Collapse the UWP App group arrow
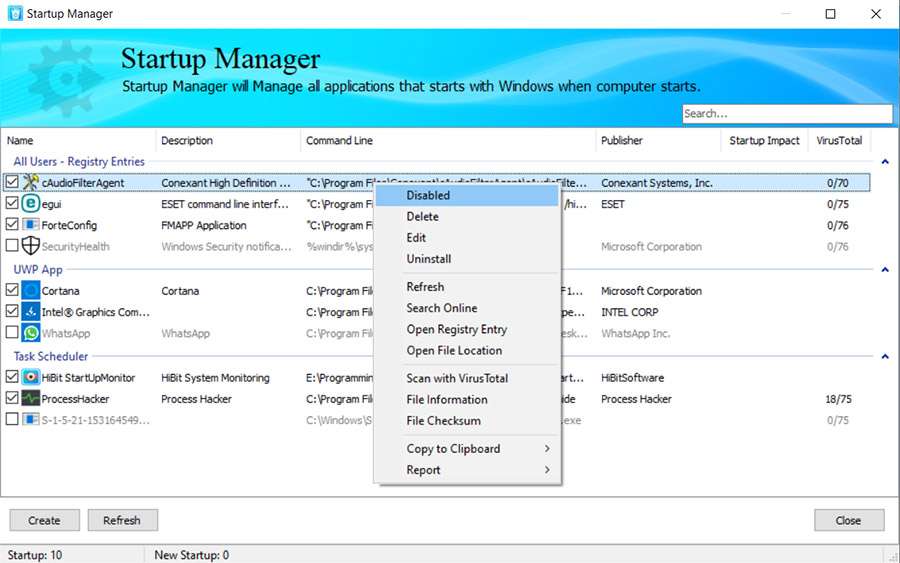 pos(884,270)
